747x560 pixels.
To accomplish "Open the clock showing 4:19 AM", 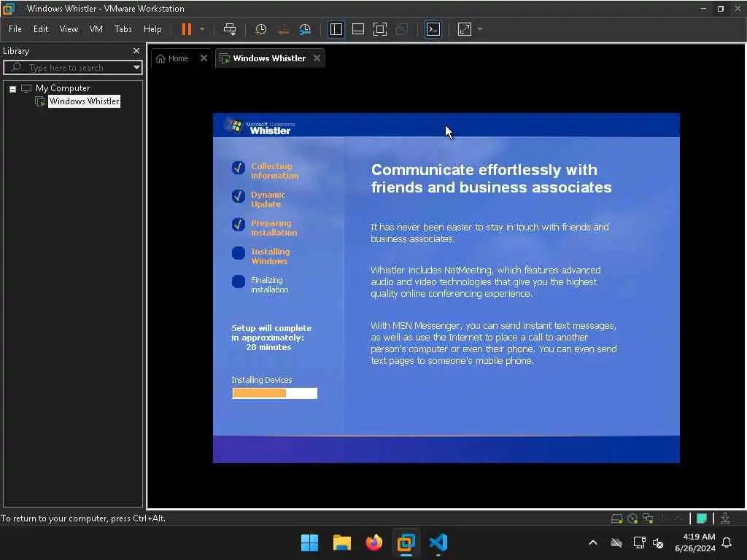I will point(695,542).
